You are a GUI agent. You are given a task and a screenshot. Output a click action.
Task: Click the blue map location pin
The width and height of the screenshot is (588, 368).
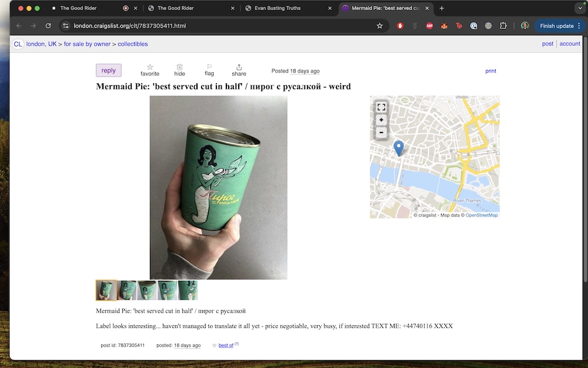[399, 148]
